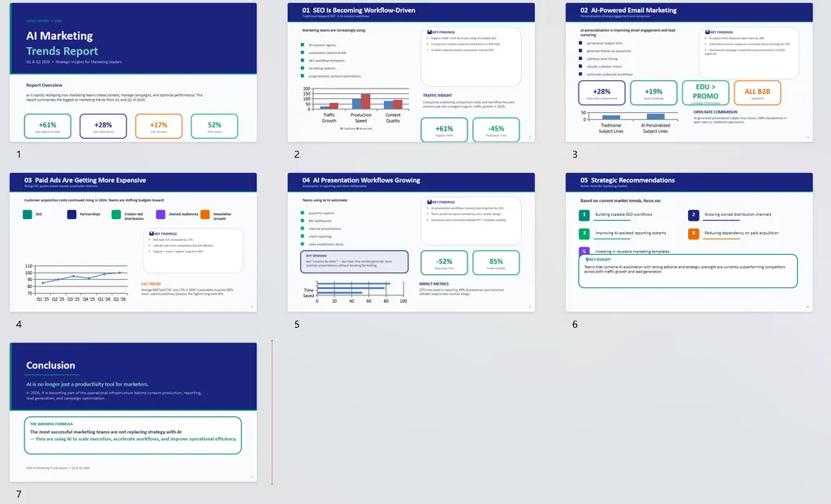Select slide 6 Strategic Recommendations thumbnail
Viewport: 831px width, 504px height.
click(689, 242)
